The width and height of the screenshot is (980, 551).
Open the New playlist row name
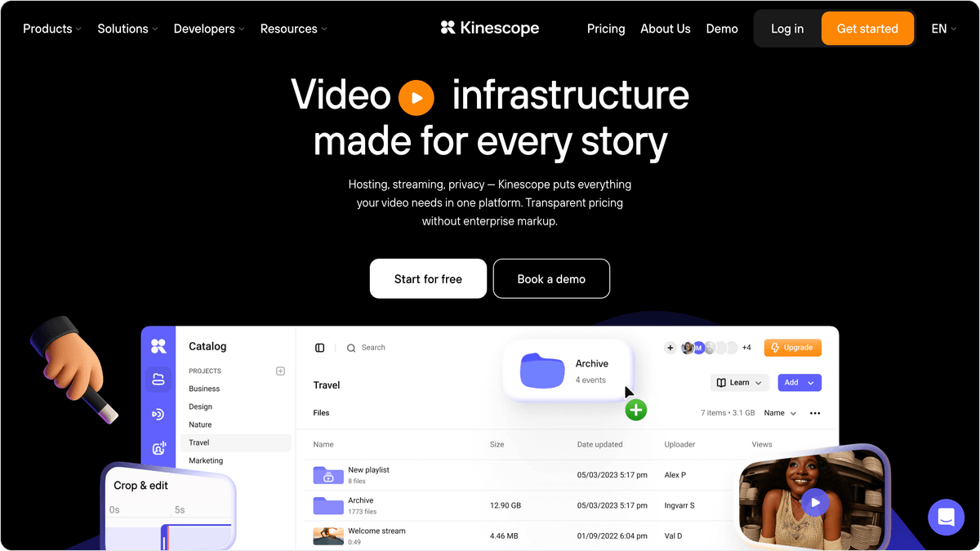[x=368, y=470]
